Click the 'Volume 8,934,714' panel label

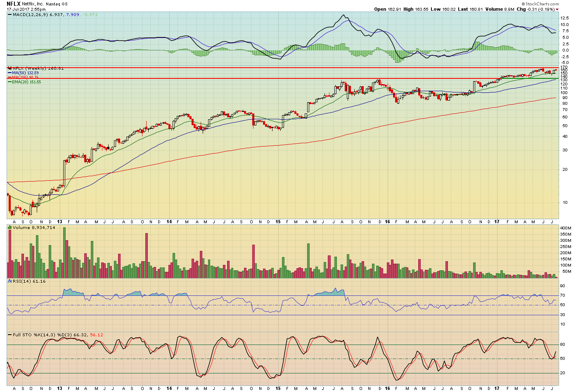point(34,227)
